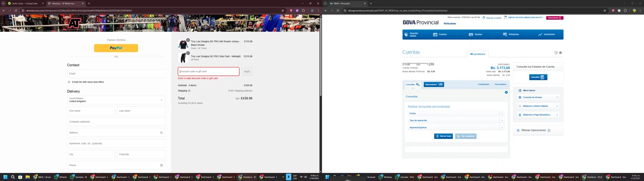Screen dimensions: 644x181
Task: Open the Country/Region dropdown
Action: click(x=116, y=100)
